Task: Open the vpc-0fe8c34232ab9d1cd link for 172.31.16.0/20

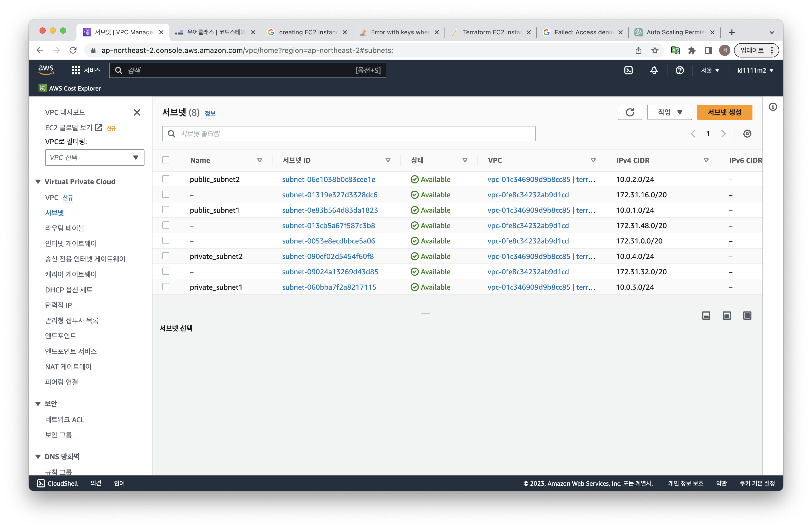Action: pyautogui.click(x=528, y=195)
